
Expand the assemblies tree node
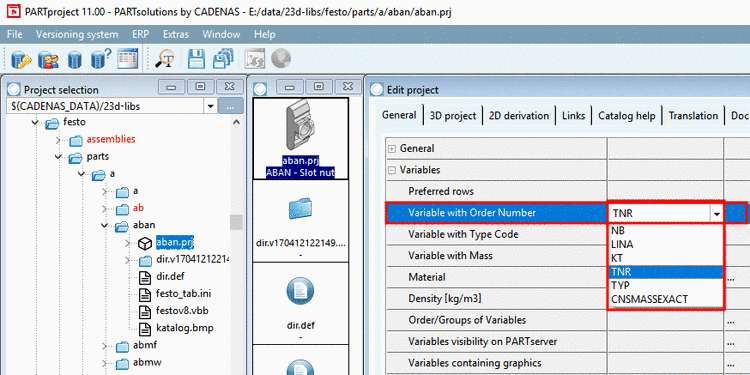[58, 140]
